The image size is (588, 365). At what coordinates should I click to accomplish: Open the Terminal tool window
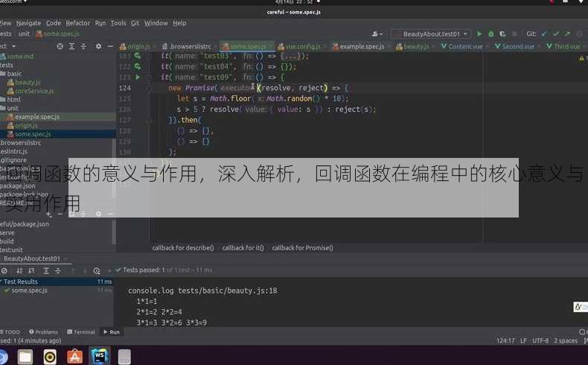(x=81, y=332)
